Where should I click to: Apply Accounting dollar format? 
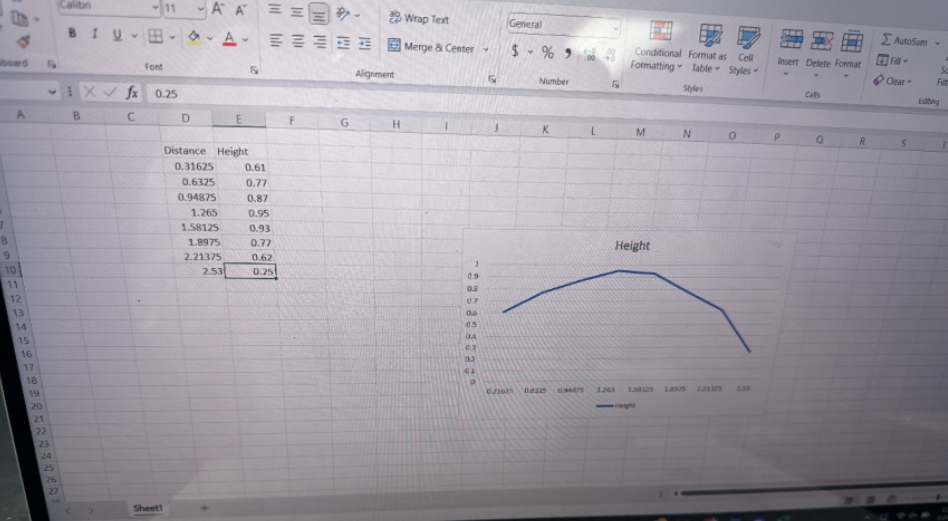coord(515,52)
